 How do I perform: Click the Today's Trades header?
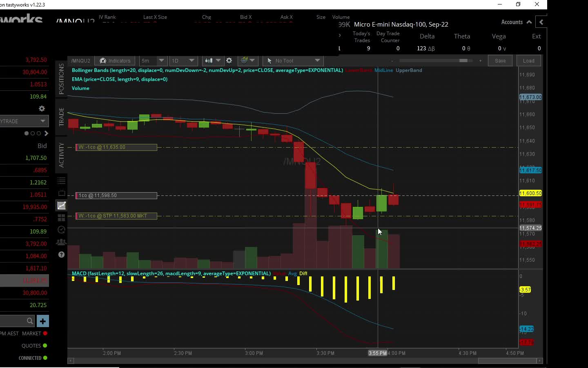point(361,37)
